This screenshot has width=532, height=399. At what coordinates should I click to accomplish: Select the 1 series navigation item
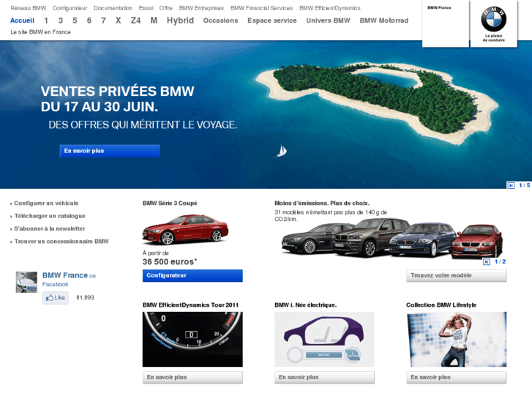coord(46,20)
